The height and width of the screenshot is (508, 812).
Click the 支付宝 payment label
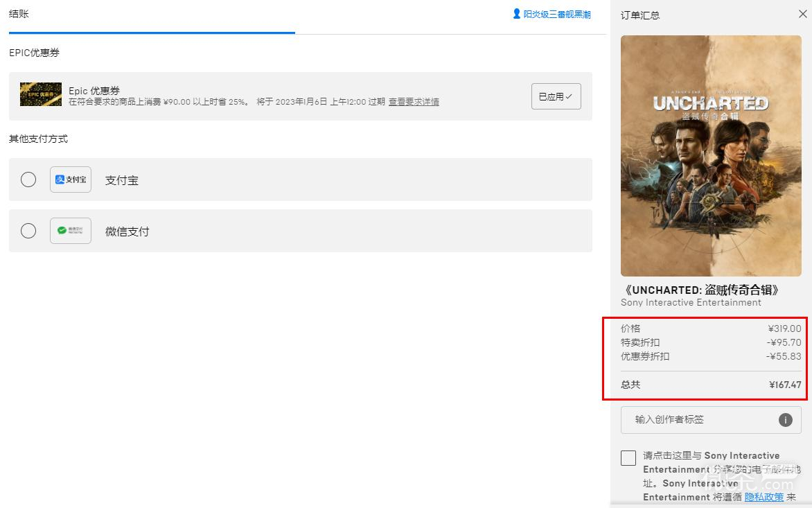tap(122, 180)
